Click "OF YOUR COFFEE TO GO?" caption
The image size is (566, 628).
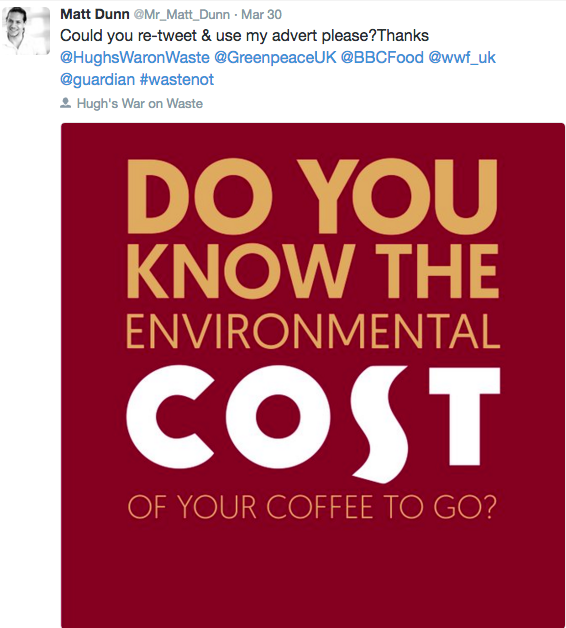[x=312, y=507]
